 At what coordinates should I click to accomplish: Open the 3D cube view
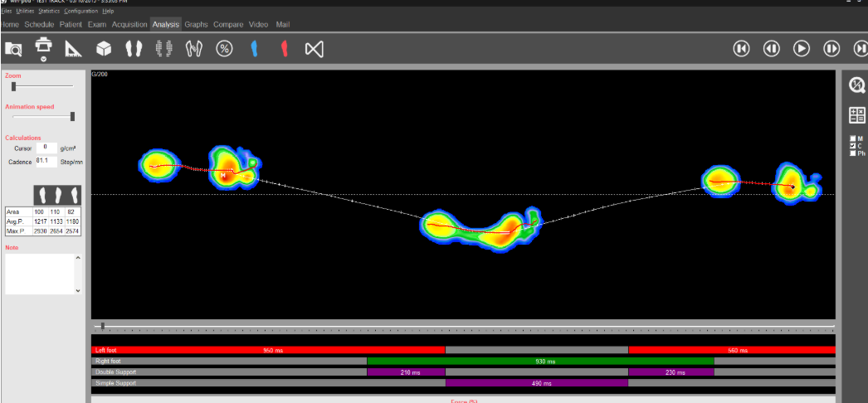click(104, 49)
